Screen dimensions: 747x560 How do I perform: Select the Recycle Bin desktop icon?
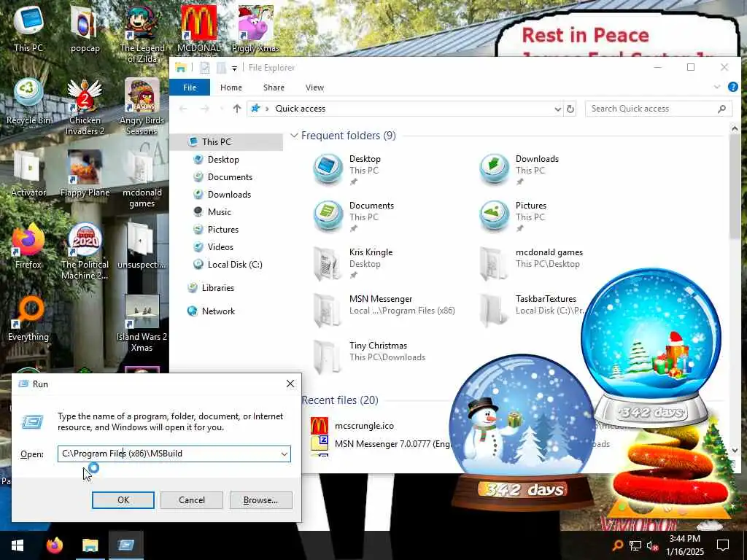(28, 101)
